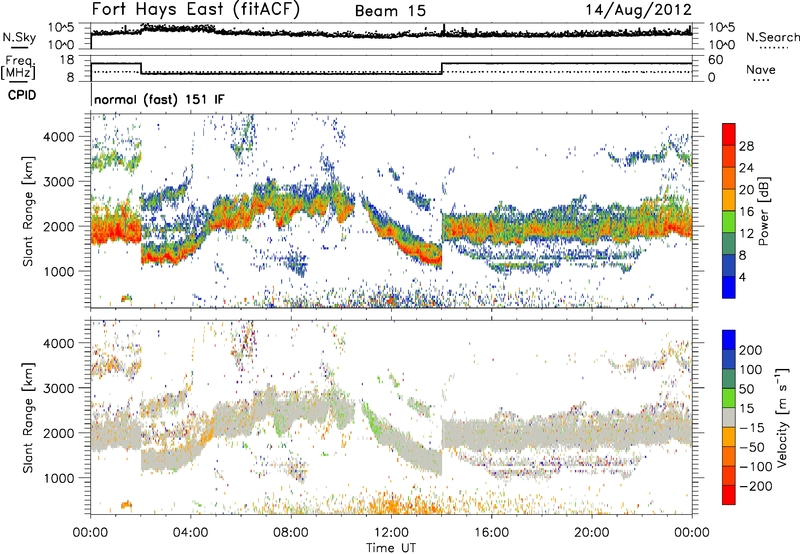Viewport: 800px width, 554px height.
Task: Click the '18' frequency axis tick
Action: point(67,60)
